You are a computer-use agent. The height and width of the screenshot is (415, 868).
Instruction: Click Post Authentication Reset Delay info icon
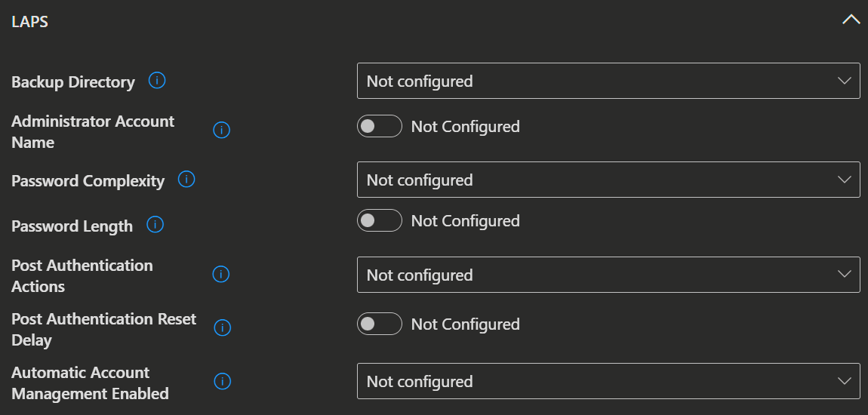(222, 327)
